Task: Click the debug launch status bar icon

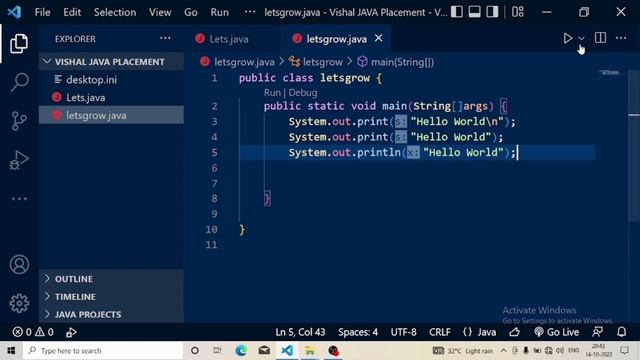Action: 71,332
